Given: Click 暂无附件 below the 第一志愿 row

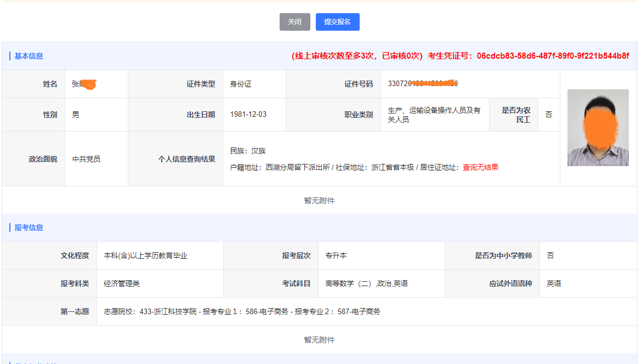Looking at the screenshot, I should pos(319,340).
